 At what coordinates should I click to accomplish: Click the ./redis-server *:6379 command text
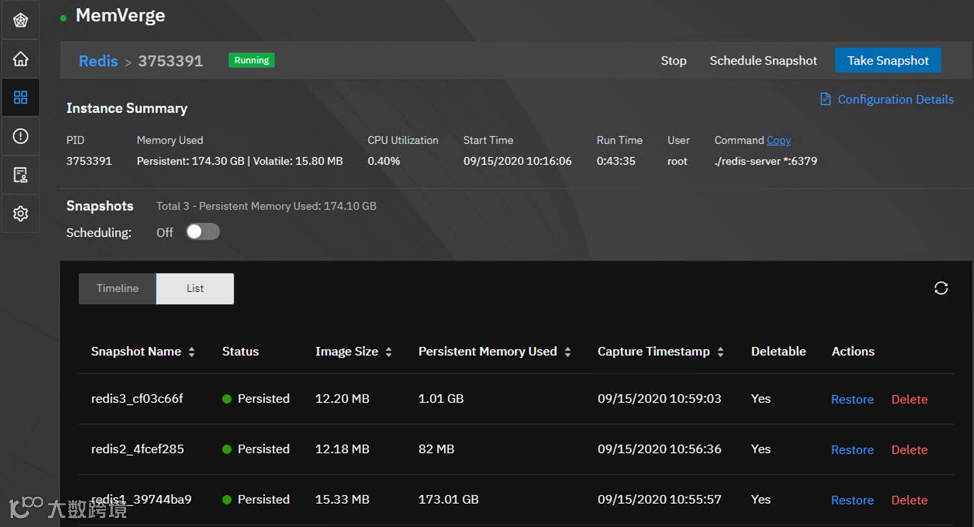click(x=765, y=162)
